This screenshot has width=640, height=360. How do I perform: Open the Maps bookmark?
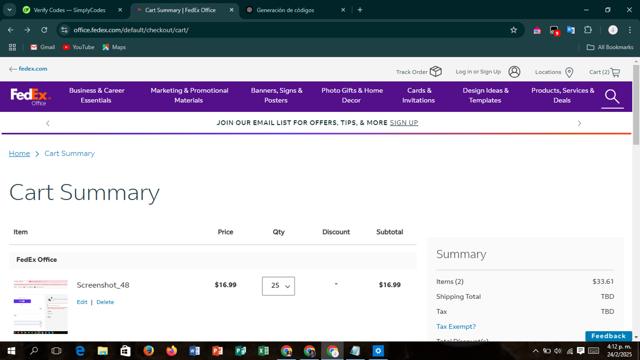pos(114,47)
